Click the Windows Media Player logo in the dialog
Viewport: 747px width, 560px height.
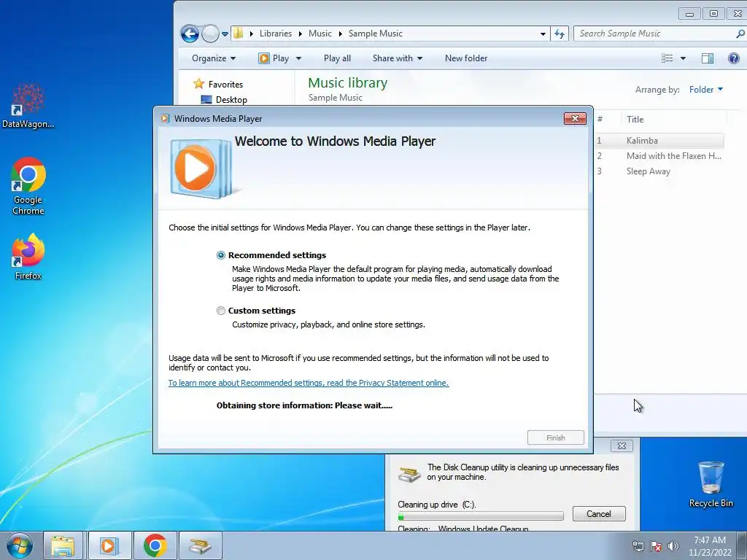click(201, 168)
